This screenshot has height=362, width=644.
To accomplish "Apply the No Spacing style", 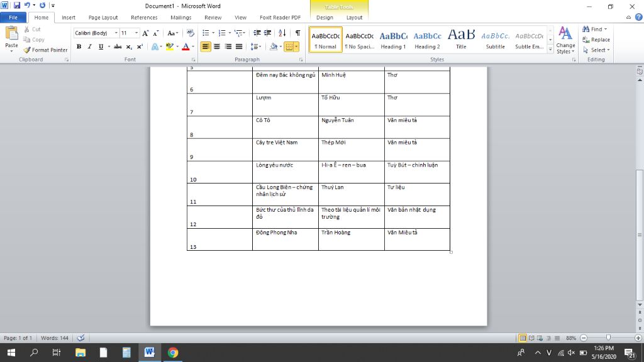I will pos(359,40).
